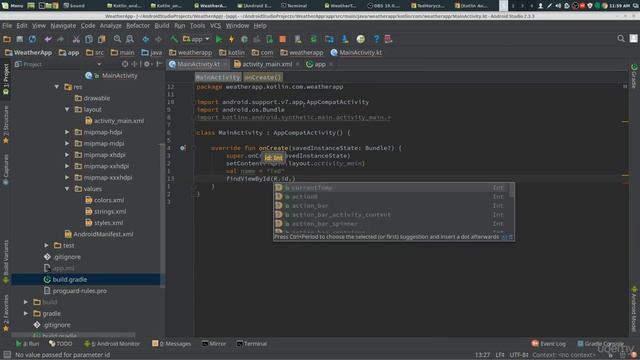Click the Project panel settings gear icon
Screen dimensions: 640x360
(x=147, y=64)
